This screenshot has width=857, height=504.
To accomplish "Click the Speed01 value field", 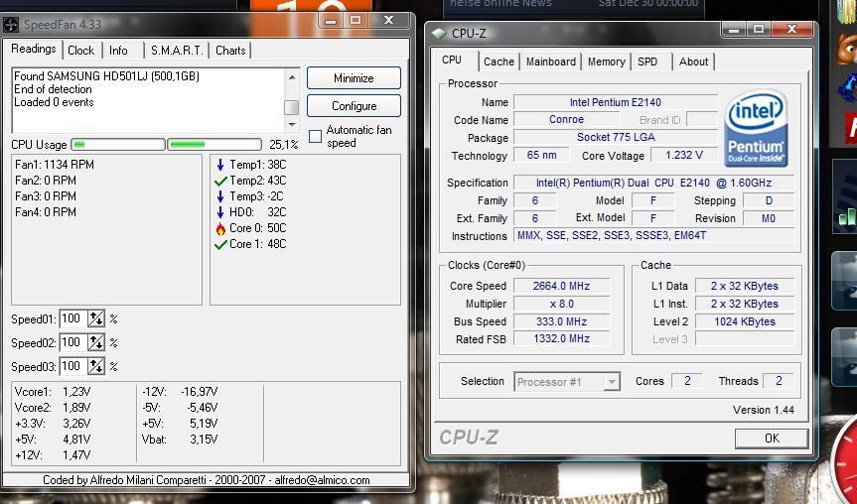I will point(73,318).
